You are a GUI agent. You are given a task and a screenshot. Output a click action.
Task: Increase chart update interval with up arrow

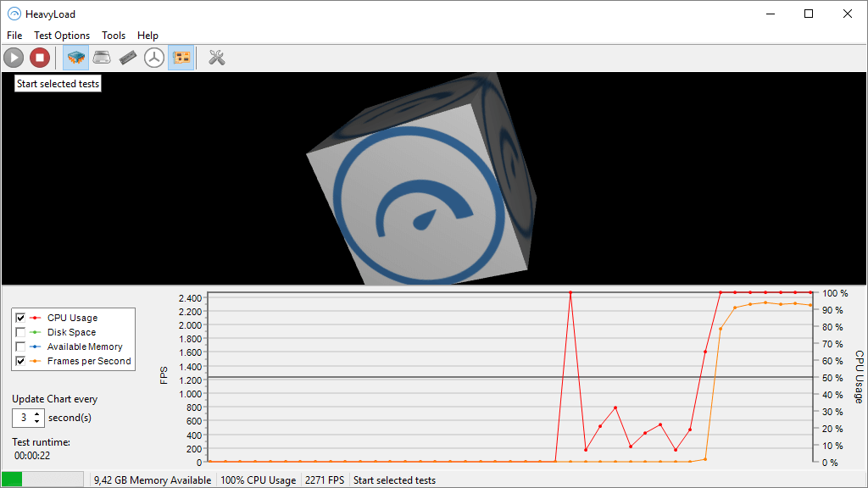tap(37, 414)
